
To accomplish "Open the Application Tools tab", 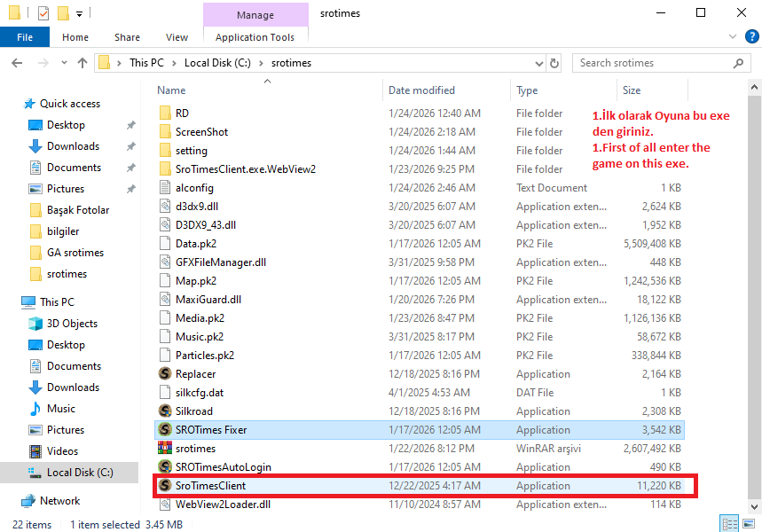I will 255,37.
